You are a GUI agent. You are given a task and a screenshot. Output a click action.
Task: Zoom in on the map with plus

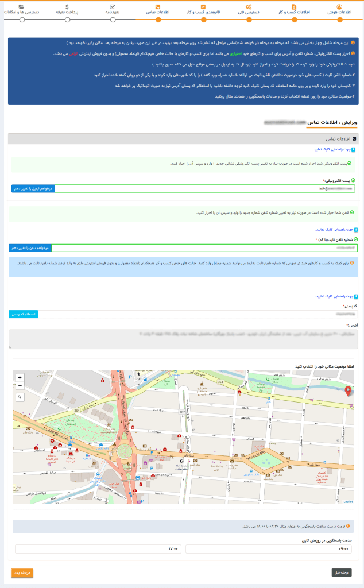coord(20,377)
